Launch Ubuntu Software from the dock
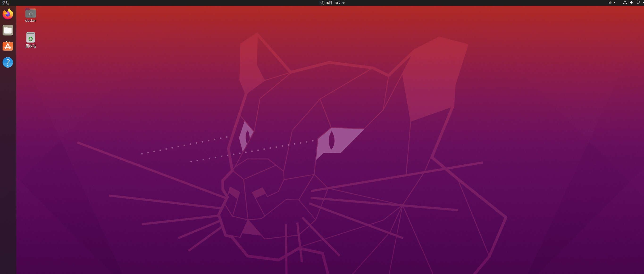Image resolution: width=644 pixels, height=274 pixels. 8,46
